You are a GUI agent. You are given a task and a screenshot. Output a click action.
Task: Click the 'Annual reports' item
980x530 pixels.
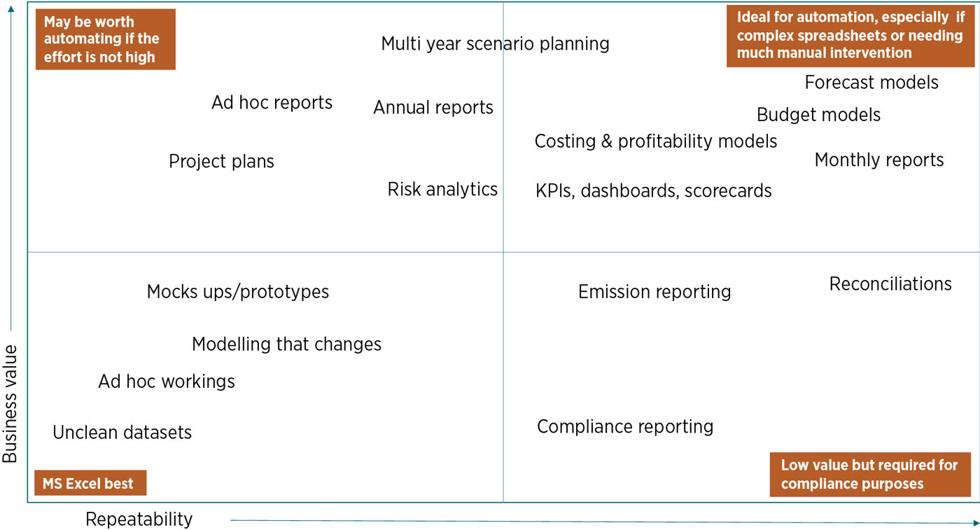point(433,108)
